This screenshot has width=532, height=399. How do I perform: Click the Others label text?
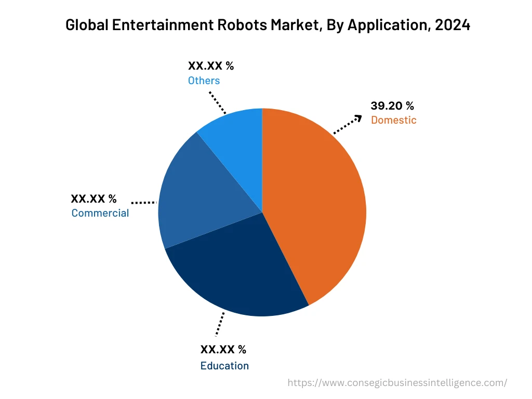(204, 81)
